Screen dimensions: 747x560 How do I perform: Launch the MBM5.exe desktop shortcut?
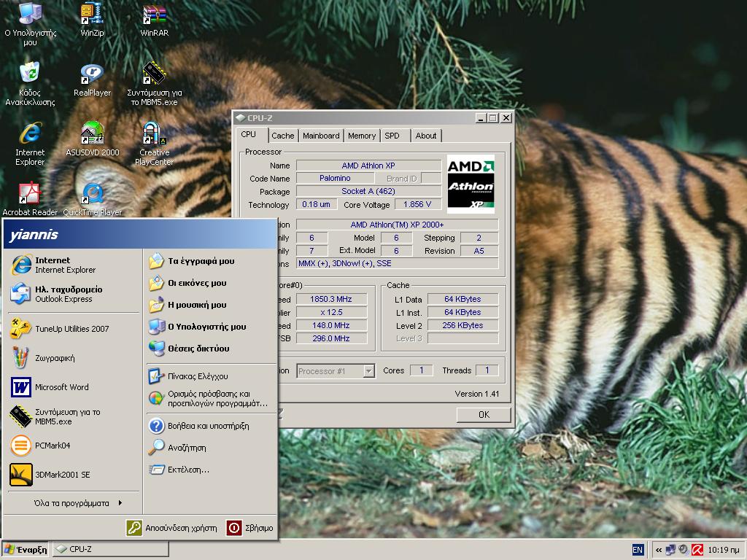tap(155, 83)
